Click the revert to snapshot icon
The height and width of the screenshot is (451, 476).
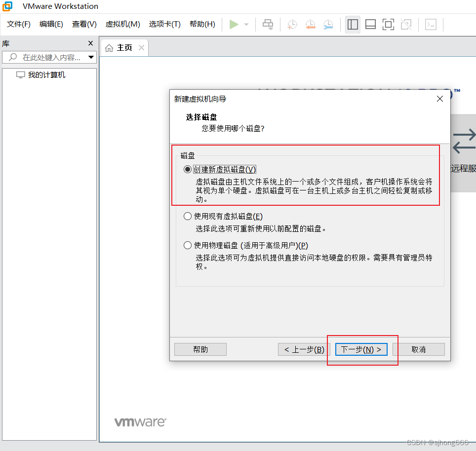(x=310, y=25)
